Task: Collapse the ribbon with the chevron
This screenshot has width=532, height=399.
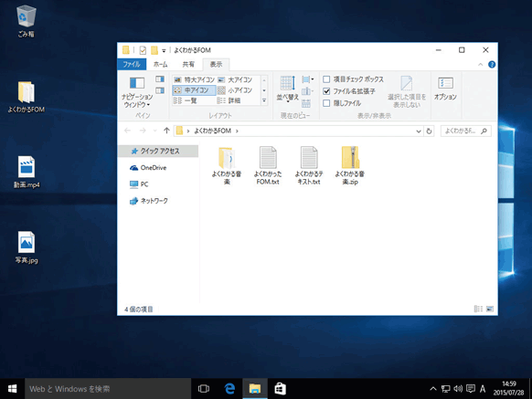Action: point(481,65)
